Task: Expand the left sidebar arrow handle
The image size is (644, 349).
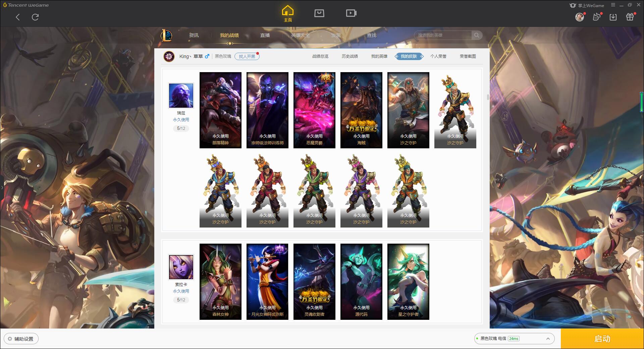Action: point(2,187)
